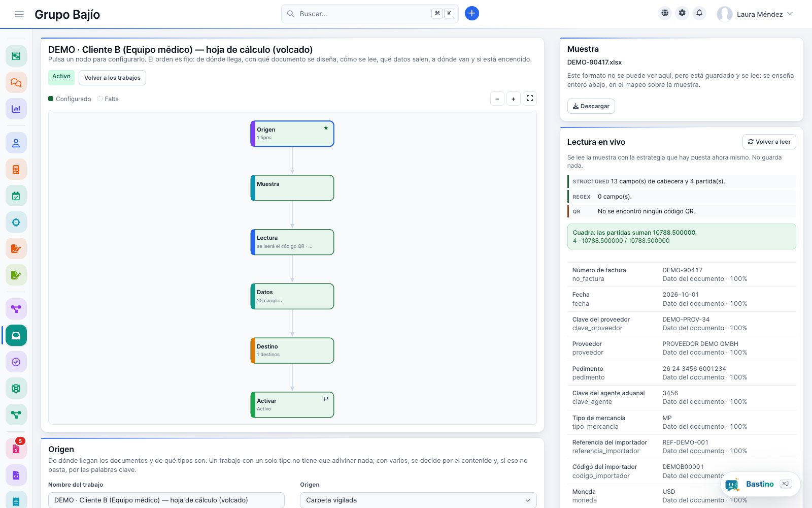Select the Destino node
The image size is (812, 508).
tap(292, 351)
